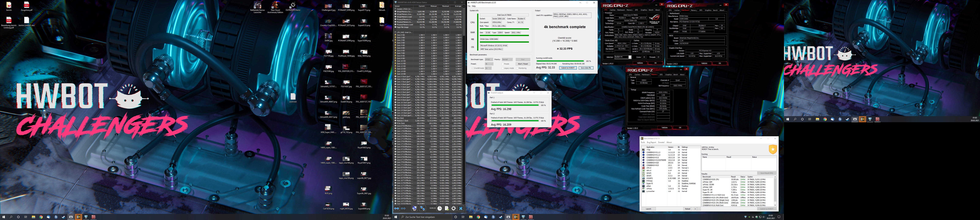Open the File menu in HWBOT x265 Benchmark
Viewport: 980px width, 220px height.
(x=469, y=6)
